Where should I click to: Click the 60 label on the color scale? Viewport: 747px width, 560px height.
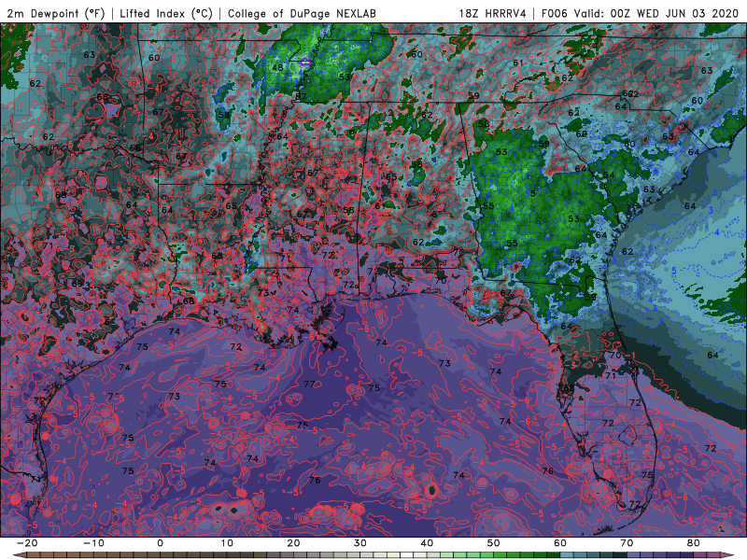[x=560, y=543]
